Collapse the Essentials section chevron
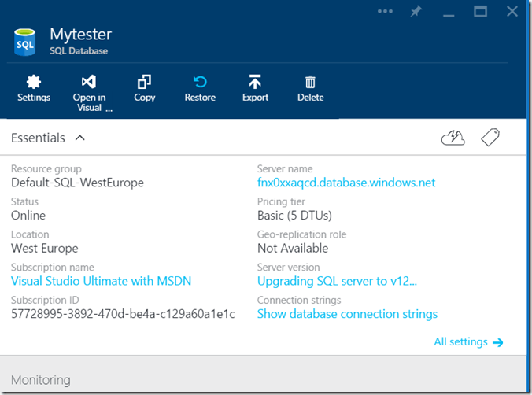532x395 pixels. point(79,138)
